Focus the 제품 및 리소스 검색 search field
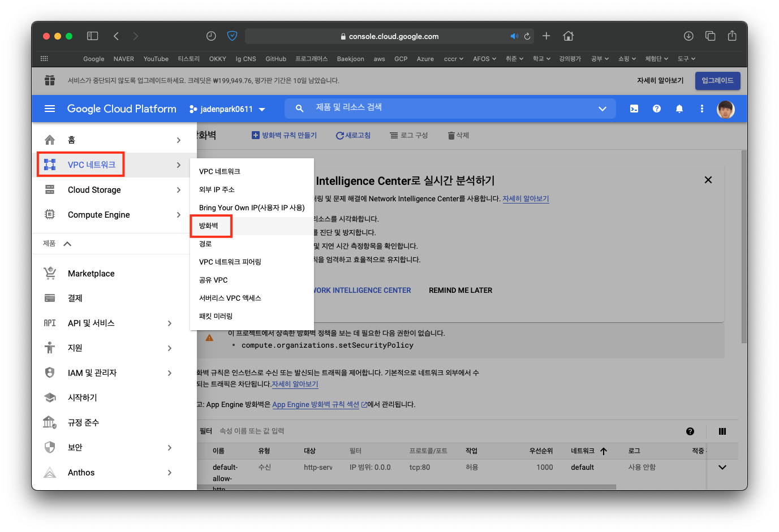 (450, 107)
